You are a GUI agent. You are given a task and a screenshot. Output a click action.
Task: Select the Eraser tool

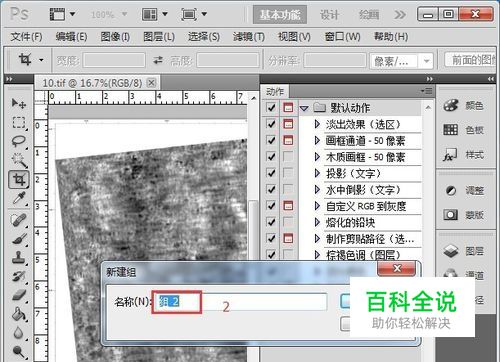tap(18, 295)
